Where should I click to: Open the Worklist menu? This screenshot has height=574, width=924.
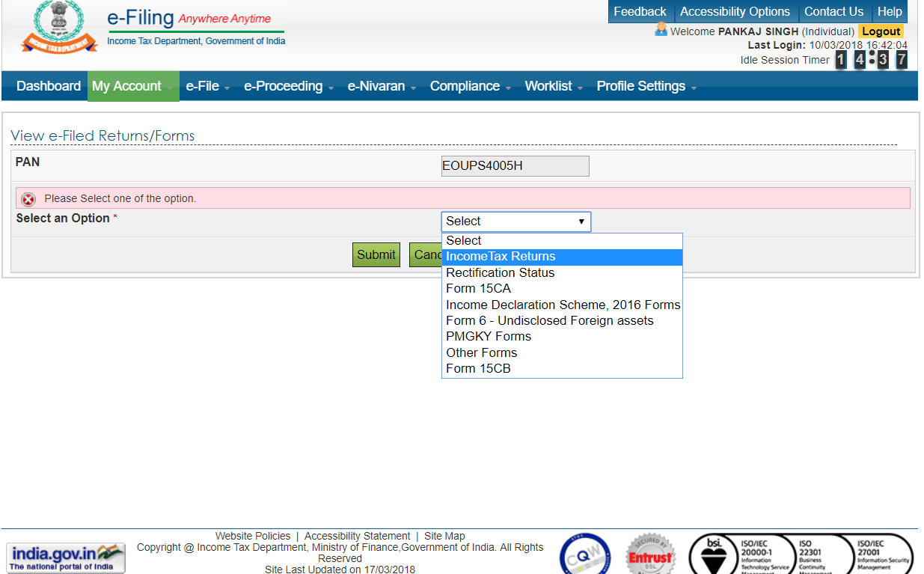(548, 86)
